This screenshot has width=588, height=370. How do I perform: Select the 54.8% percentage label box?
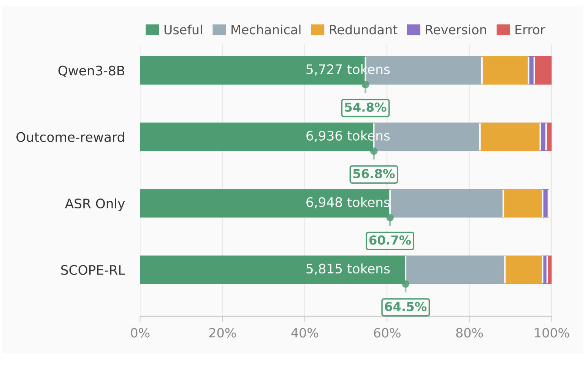[x=365, y=108]
